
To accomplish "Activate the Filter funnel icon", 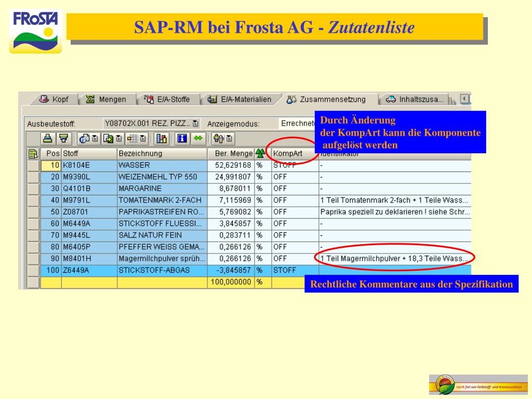I will 63,139.
